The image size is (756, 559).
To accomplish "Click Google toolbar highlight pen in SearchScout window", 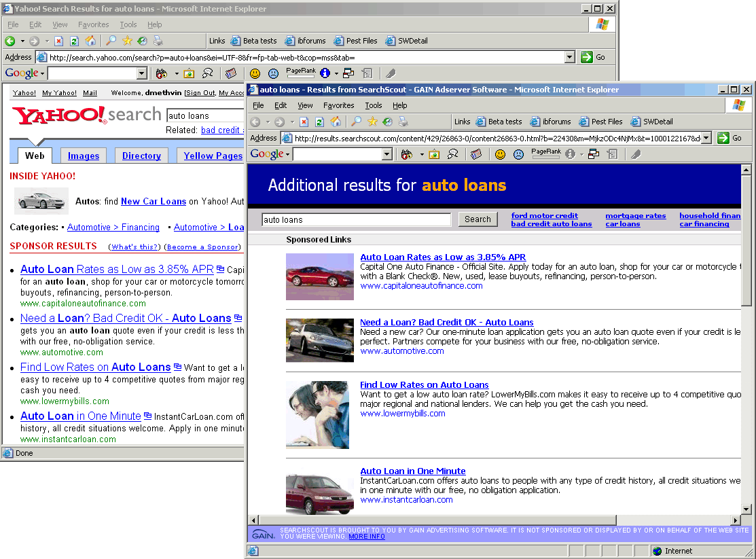I will (x=636, y=154).
